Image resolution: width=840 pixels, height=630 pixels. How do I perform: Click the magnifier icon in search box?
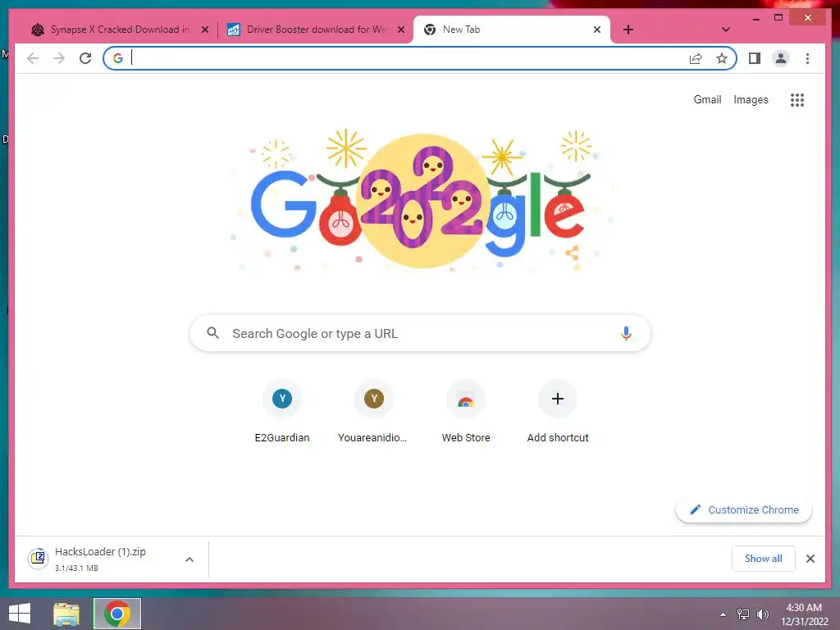(x=212, y=333)
